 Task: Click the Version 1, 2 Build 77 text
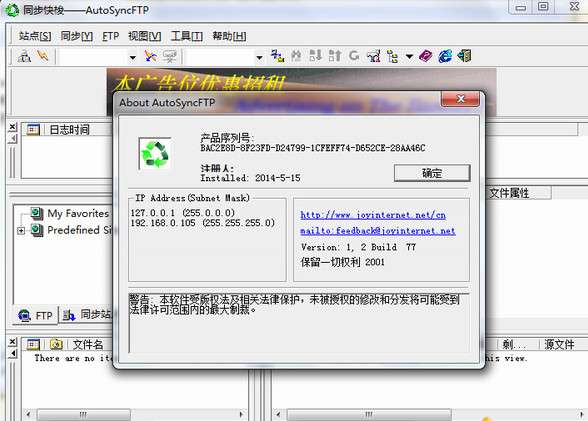point(358,247)
